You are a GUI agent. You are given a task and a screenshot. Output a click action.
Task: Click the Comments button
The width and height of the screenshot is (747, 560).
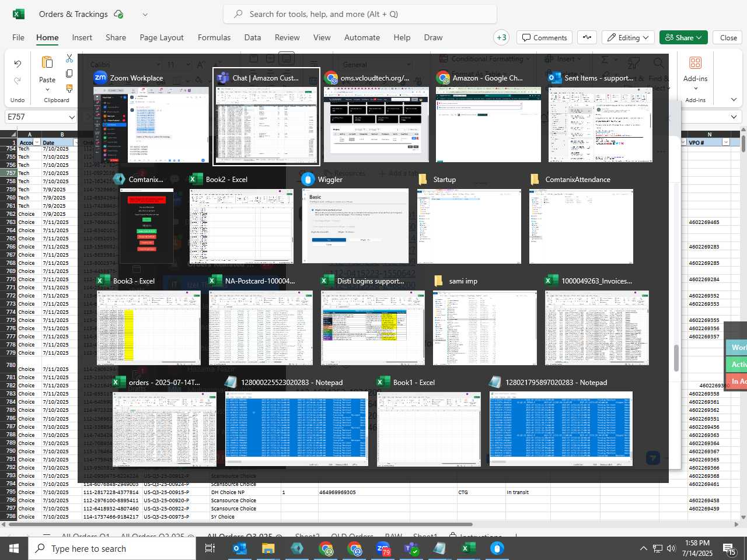pyautogui.click(x=544, y=37)
